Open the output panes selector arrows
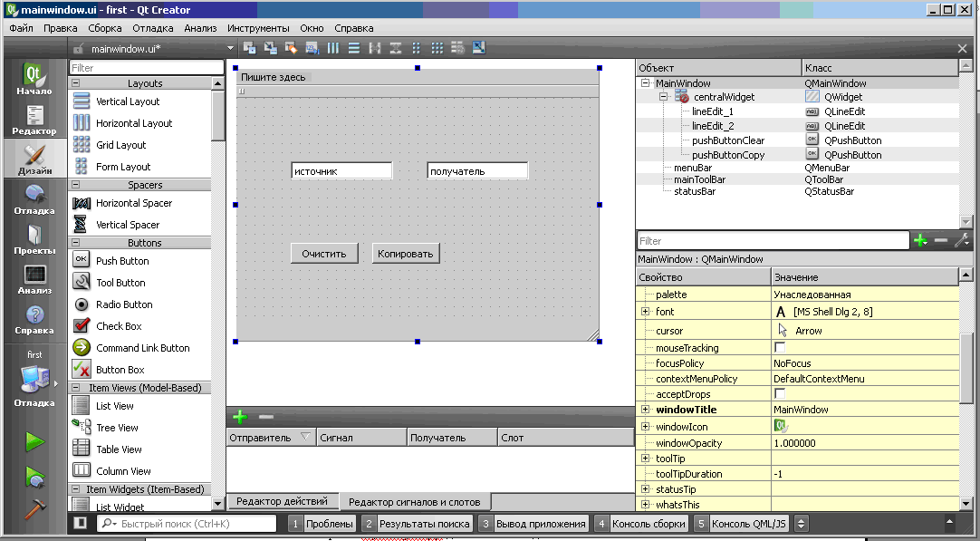Image resolution: width=980 pixels, height=541 pixels. 801,524
